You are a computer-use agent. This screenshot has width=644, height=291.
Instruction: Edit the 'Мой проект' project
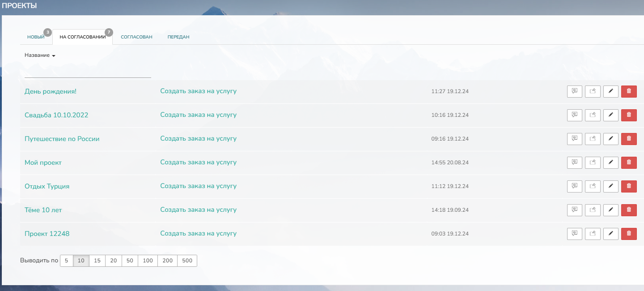point(610,163)
